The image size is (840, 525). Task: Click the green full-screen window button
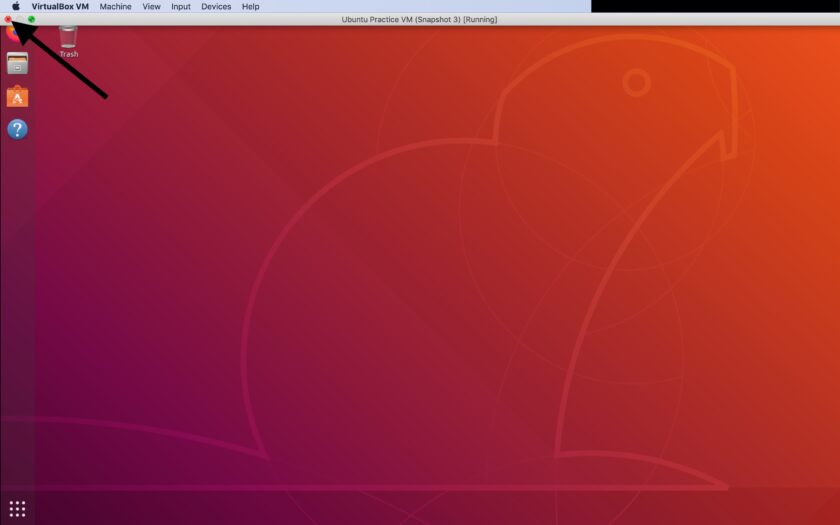coord(31,19)
